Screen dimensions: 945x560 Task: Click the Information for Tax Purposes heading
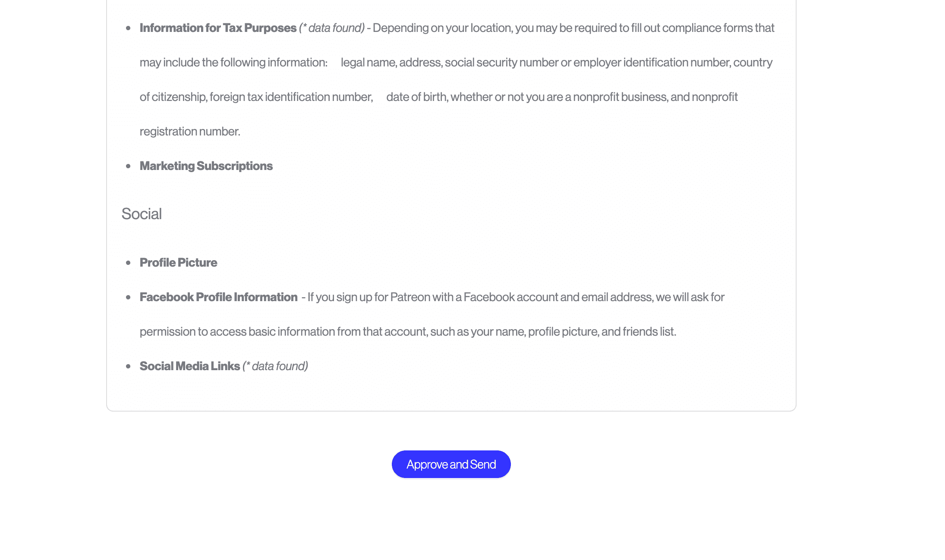[218, 28]
